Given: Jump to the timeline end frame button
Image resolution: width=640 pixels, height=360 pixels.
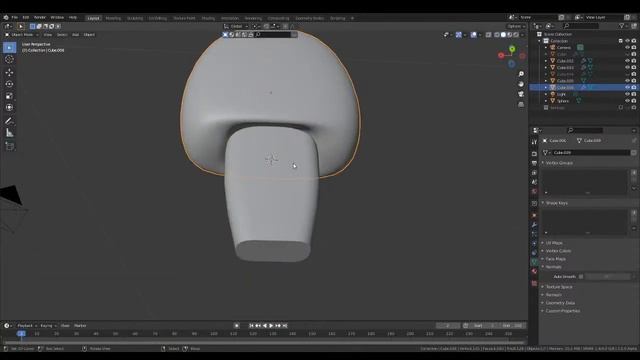Looking at the screenshot, I should tap(285, 326).
